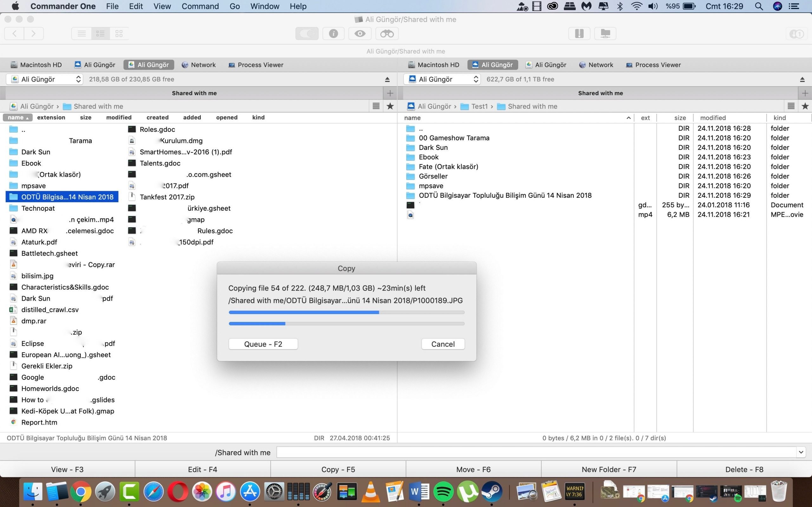This screenshot has width=812, height=507.
Task: Click the left panel favorites star
Action: pyautogui.click(x=390, y=106)
